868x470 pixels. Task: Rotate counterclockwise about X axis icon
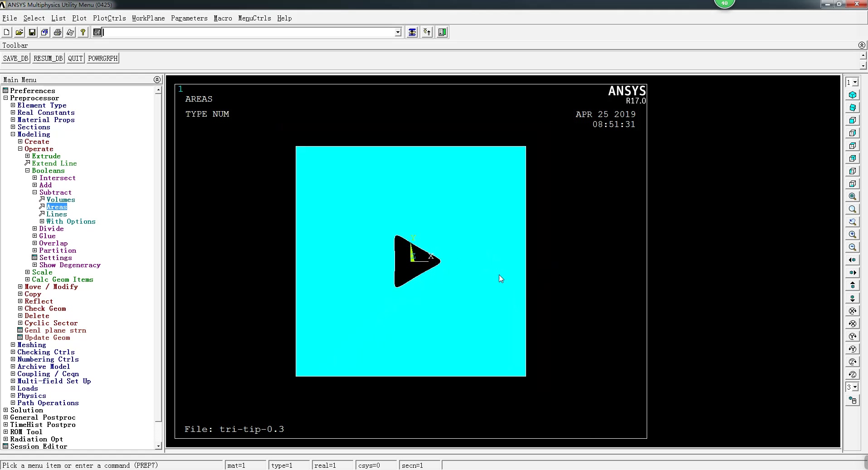coord(853,324)
